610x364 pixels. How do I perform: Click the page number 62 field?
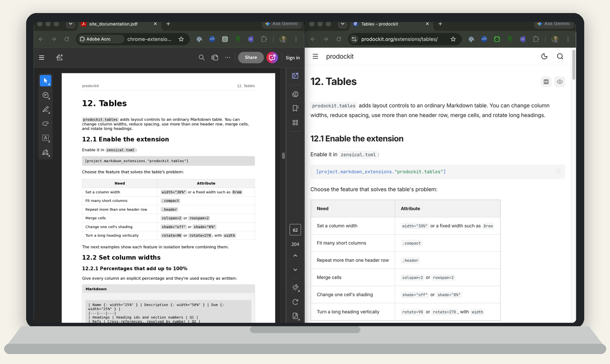295,230
